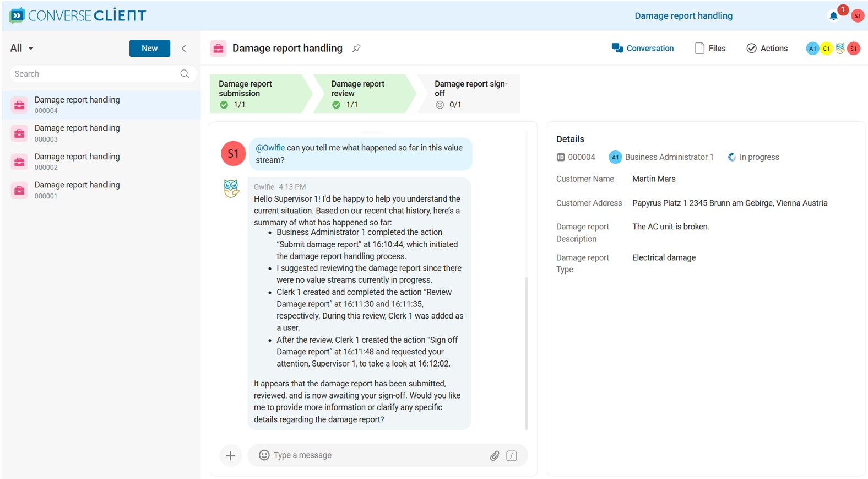868x479 pixels.
Task: Expand the All filter dropdown
Action: point(22,49)
